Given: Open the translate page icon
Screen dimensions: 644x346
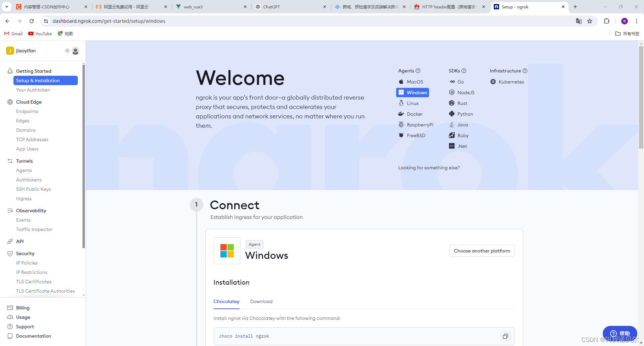Looking at the screenshot, I should pyautogui.click(x=579, y=21).
